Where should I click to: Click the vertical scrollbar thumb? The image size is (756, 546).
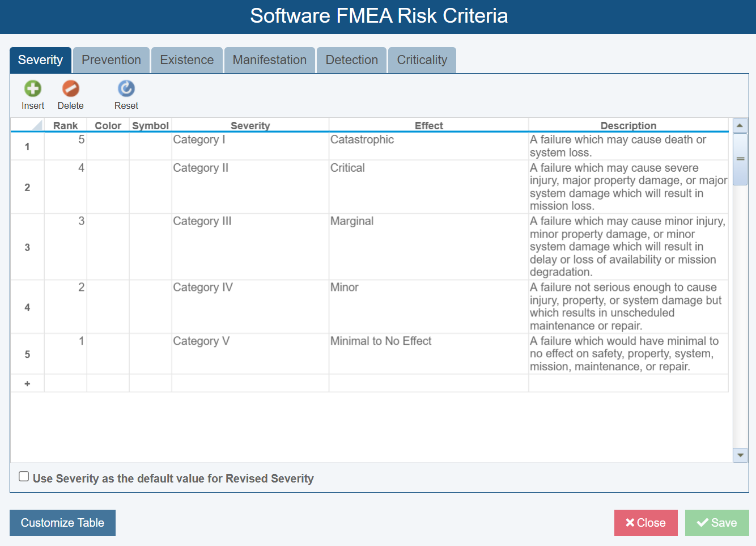(740, 159)
